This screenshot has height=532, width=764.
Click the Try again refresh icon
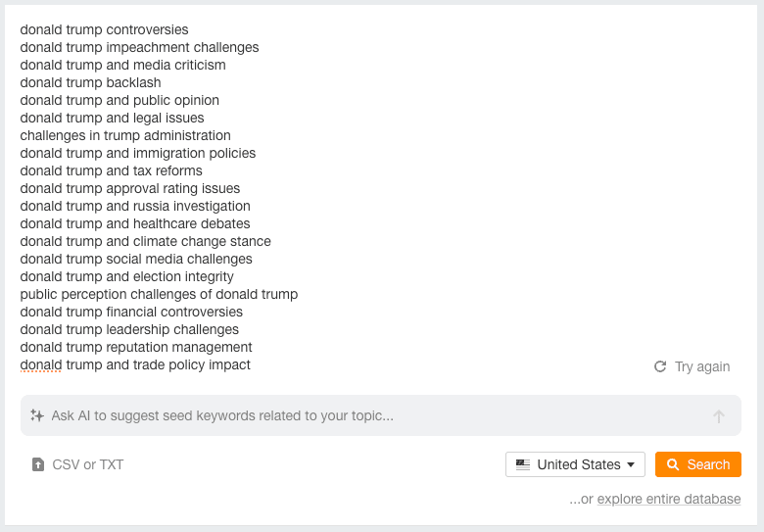point(660,366)
